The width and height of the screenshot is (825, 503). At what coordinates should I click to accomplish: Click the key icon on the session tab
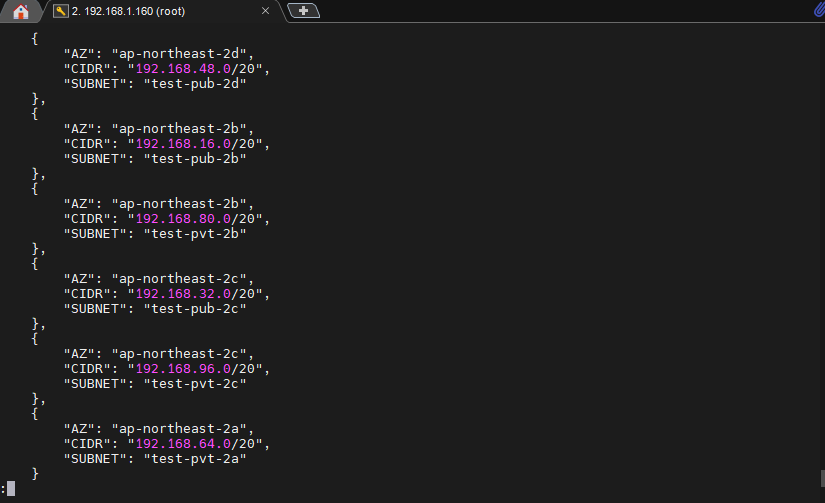(61, 11)
